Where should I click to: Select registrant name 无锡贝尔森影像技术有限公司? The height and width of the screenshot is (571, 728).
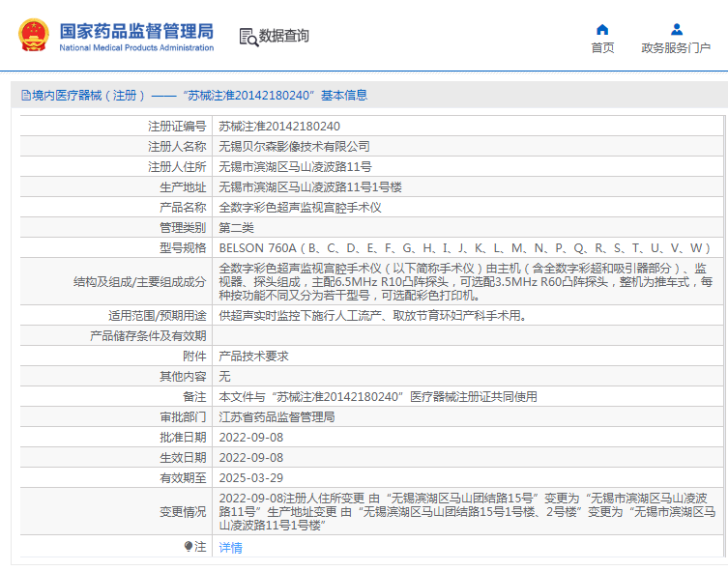[x=294, y=147]
